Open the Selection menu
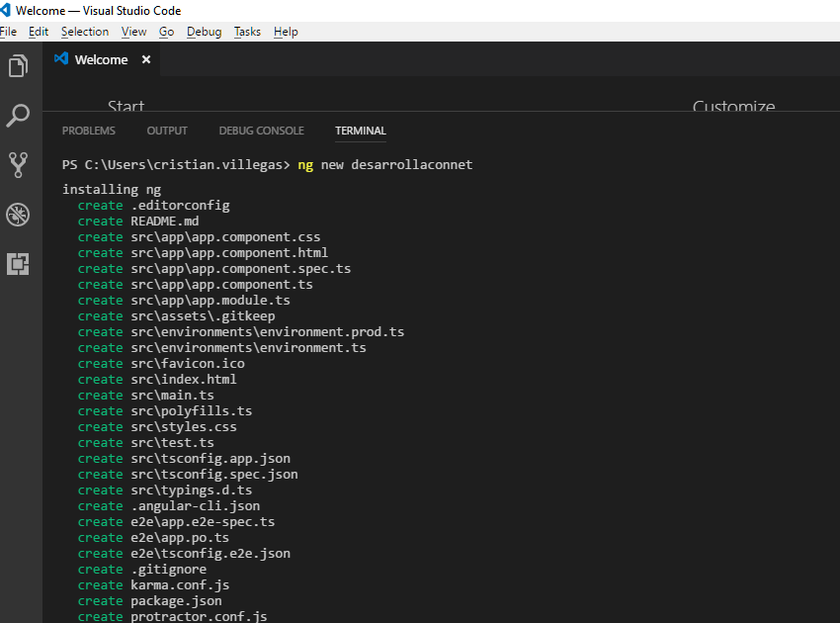840x623 pixels. pyautogui.click(x=84, y=31)
